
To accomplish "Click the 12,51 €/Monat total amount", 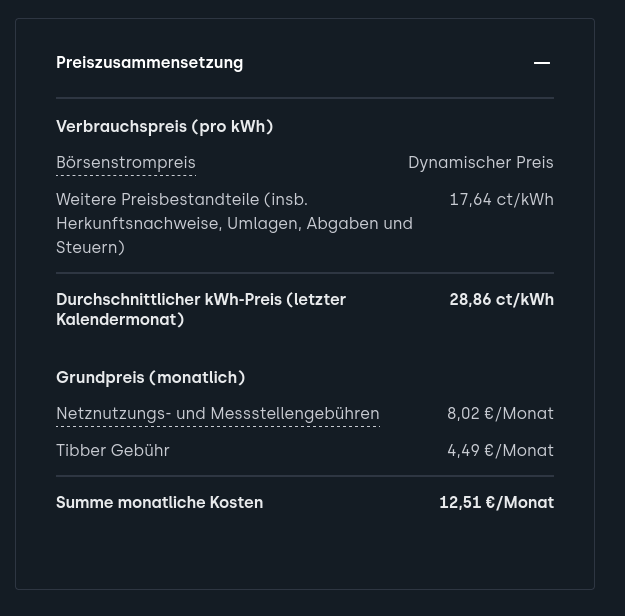I will [x=496, y=503].
